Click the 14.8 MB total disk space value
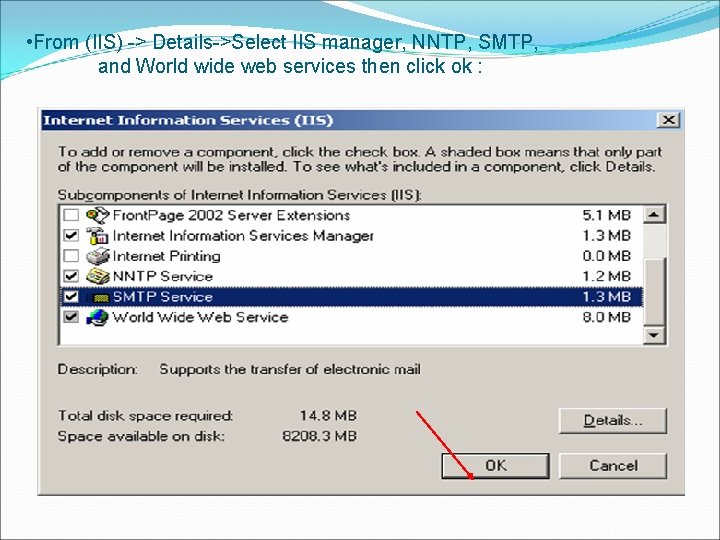 click(328, 416)
